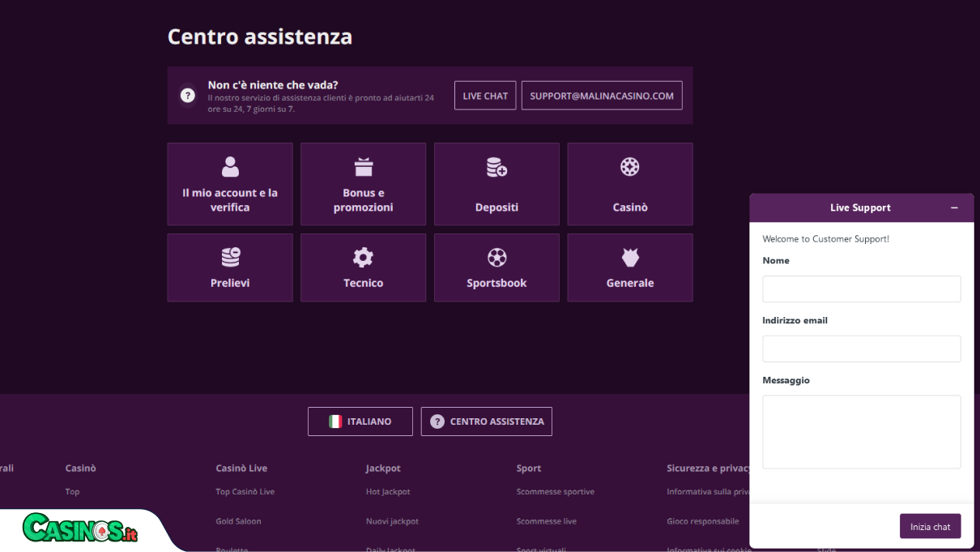The width and height of the screenshot is (980, 552).
Task: Open the Depositi coins category
Action: (x=496, y=184)
